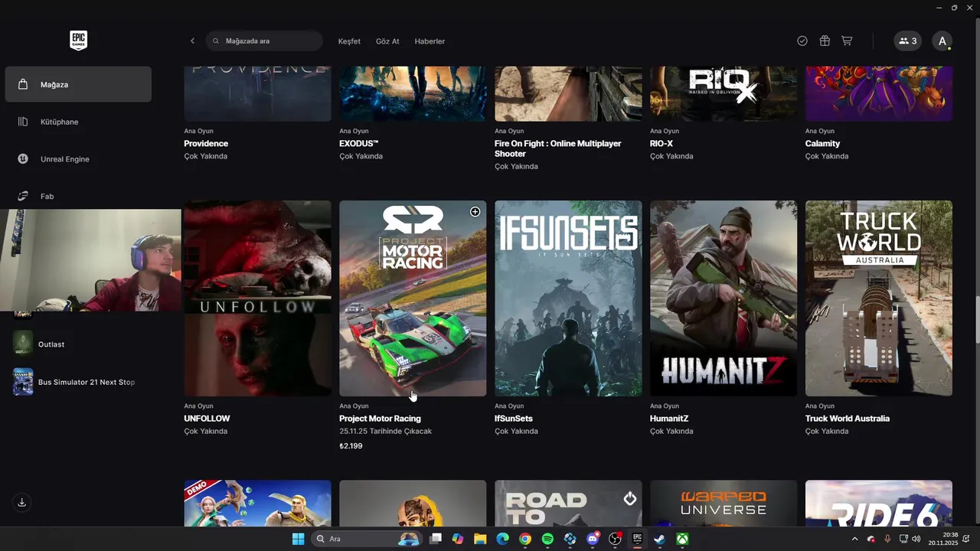Open Spotify from the taskbar
This screenshot has width=980, height=551.
(547, 539)
